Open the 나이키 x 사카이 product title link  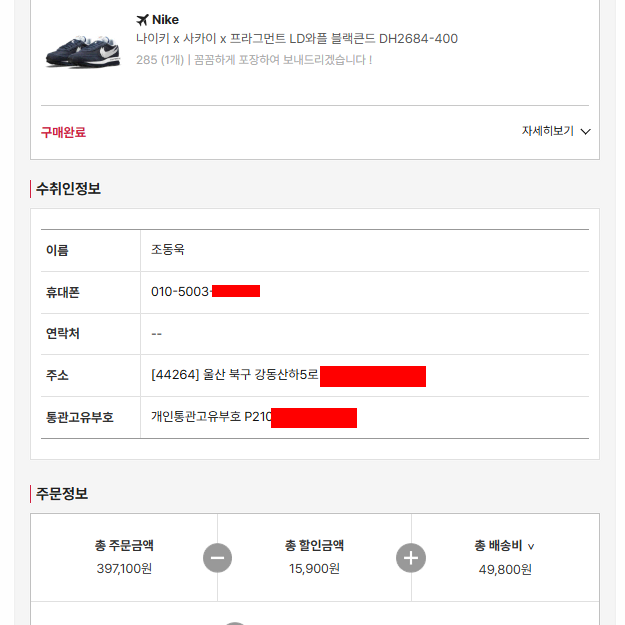tap(297, 39)
